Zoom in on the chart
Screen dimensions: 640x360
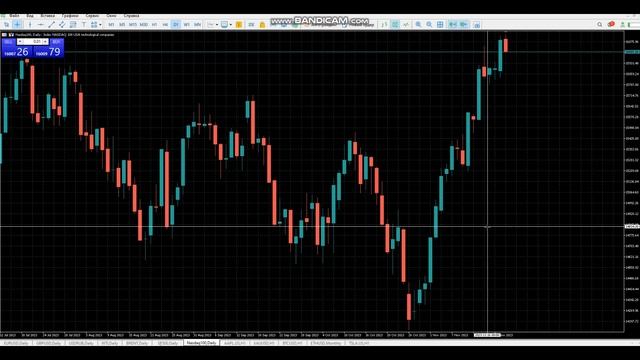pos(418,25)
